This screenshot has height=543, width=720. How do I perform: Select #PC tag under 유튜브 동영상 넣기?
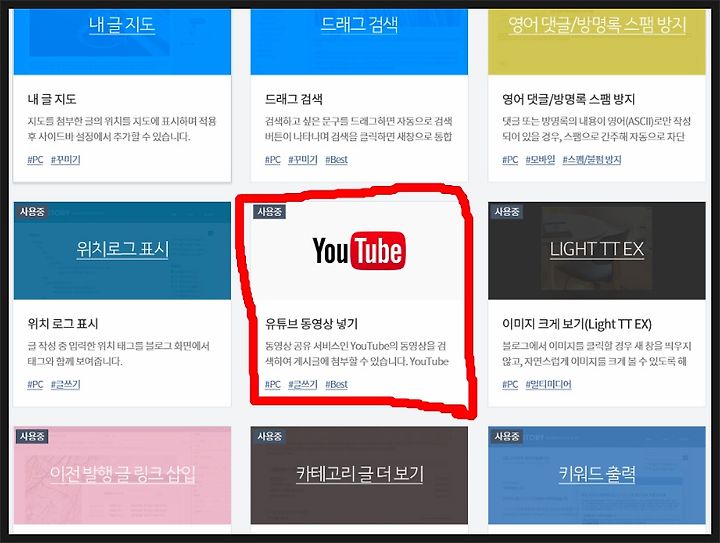(273, 384)
